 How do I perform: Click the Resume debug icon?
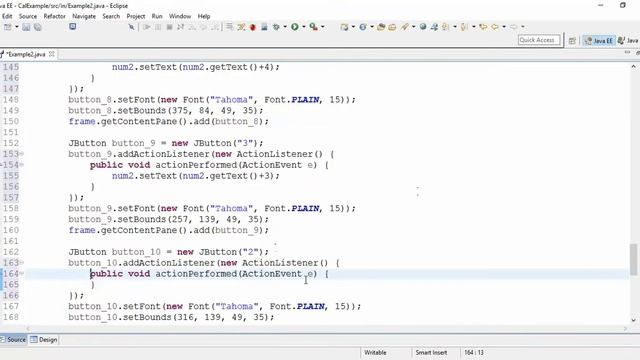[x=147, y=27]
